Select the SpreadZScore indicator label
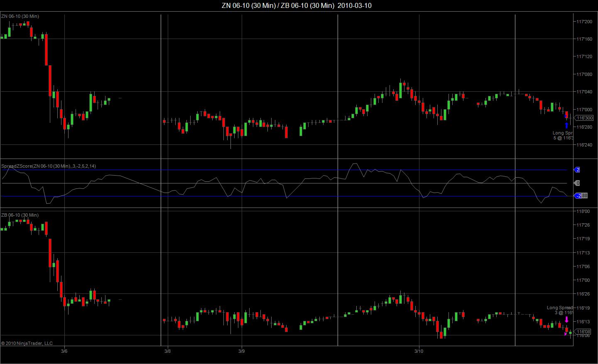598x364 pixels. coord(49,166)
